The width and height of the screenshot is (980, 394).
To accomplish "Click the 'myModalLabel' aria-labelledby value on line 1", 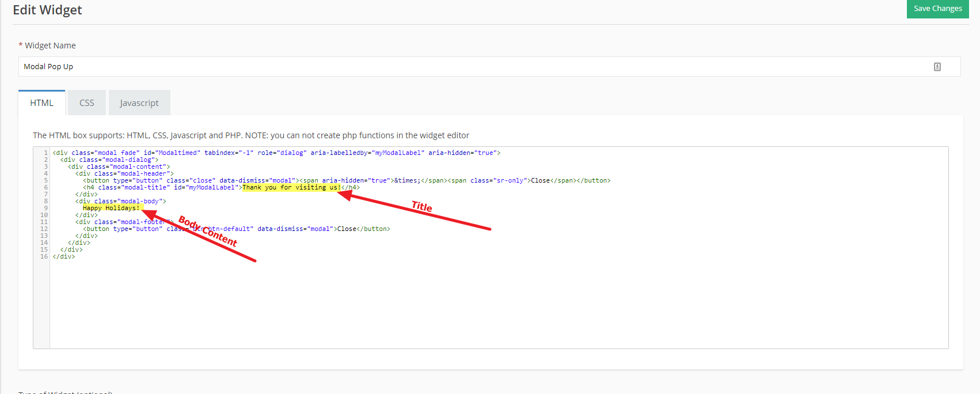I will click(398, 153).
